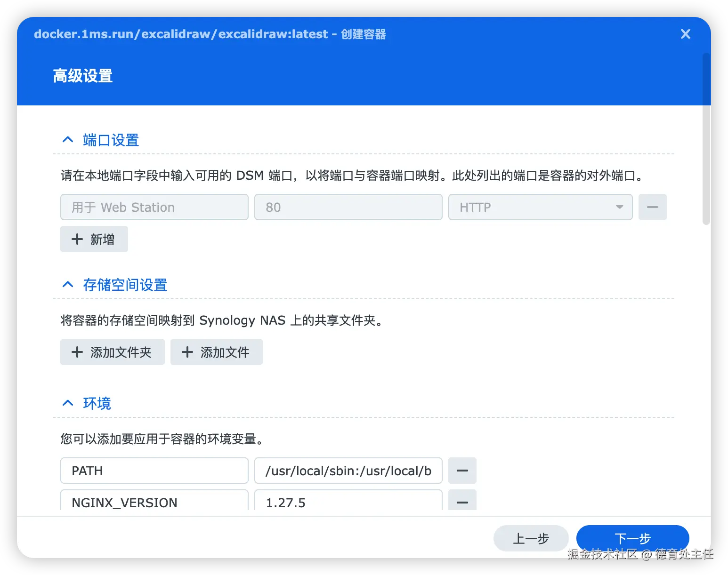
Task: Click the 端口设置 description text
Action: pyautogui.click(x=352, y=176)
